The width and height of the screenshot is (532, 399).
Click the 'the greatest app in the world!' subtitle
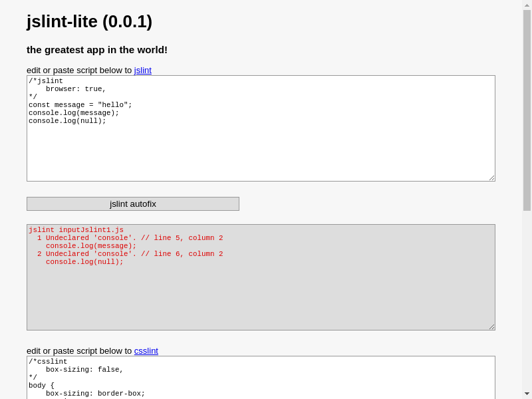pos(97,50)
